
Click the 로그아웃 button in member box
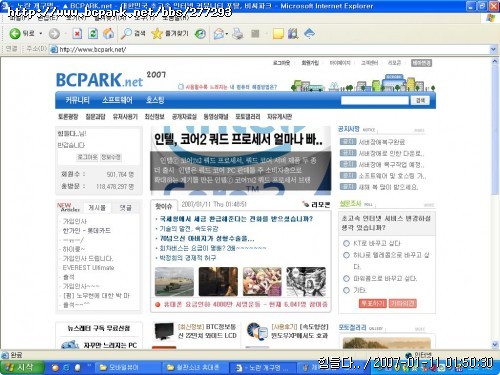click(x=87, y=157)
